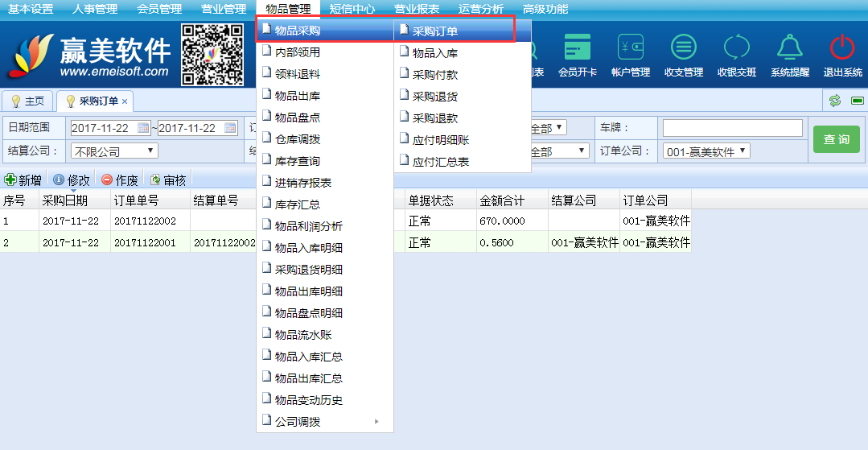Open the end date calendar picker

230,128
